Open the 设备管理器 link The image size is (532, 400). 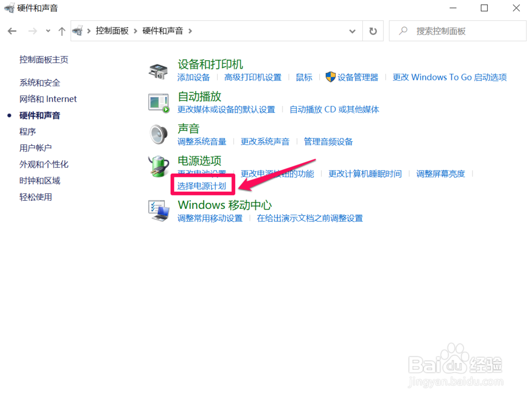click(x=358, y=77)
